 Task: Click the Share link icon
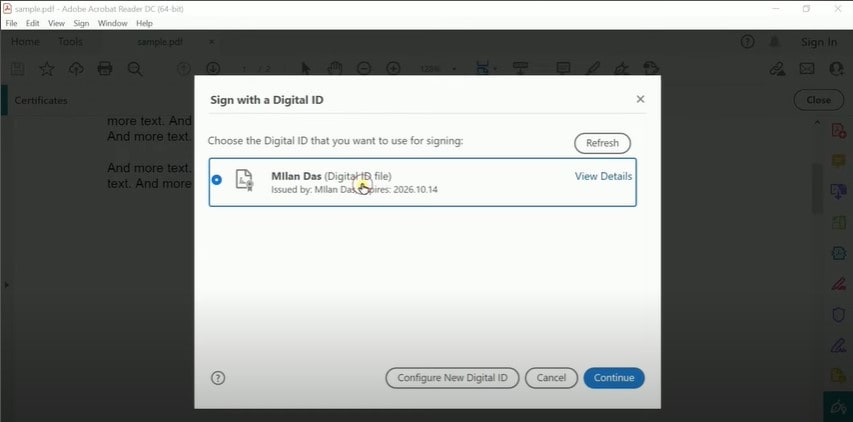pos(777,69)
